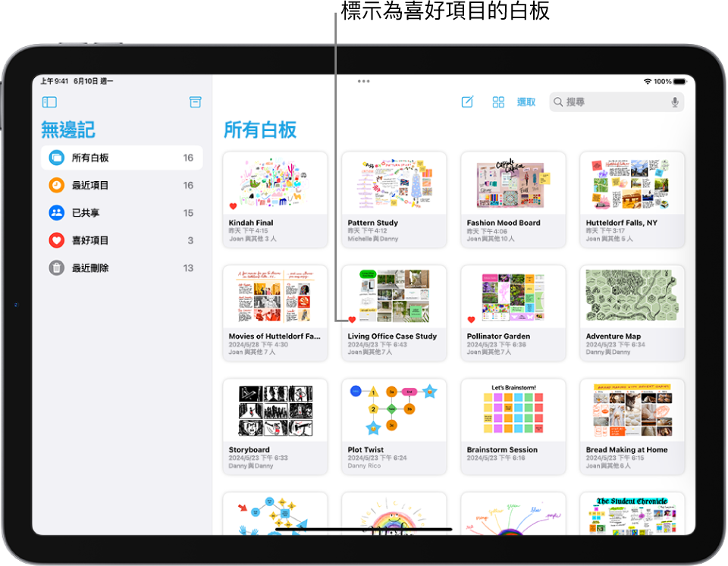
Task: Tap the microphone dictation icon
Action: click(x=675, y=102)
